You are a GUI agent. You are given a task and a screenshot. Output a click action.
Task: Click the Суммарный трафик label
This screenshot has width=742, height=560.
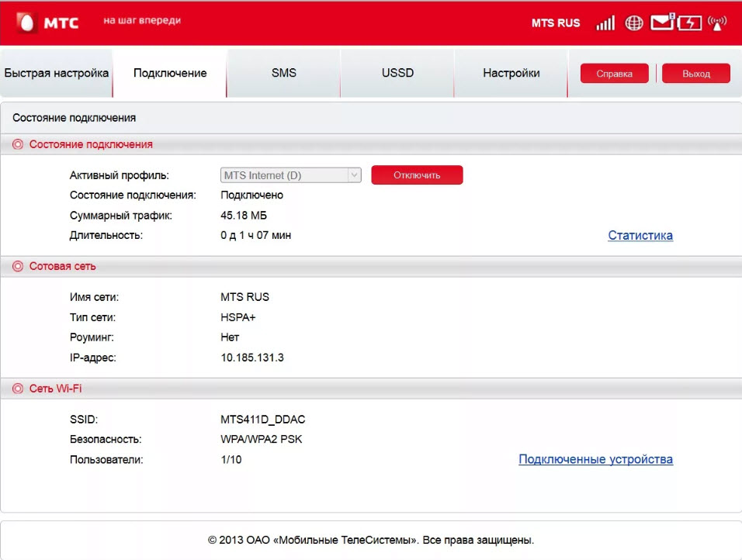[120, 216]
